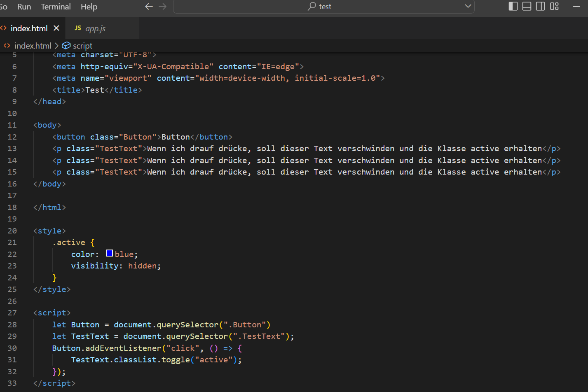This screenshot has width=588, height=392.
Task: Open the command center dropdown arrow
Action: tap(468, 6)
